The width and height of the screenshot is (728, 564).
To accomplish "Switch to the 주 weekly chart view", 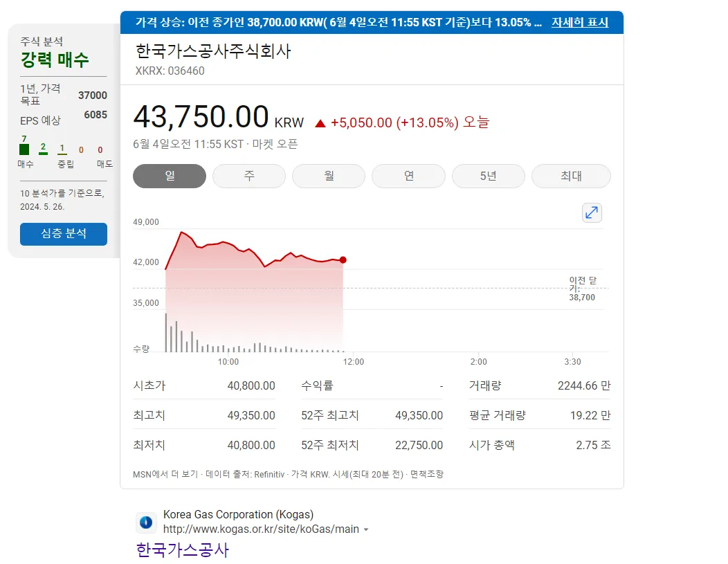I will (x=248, y=176).
